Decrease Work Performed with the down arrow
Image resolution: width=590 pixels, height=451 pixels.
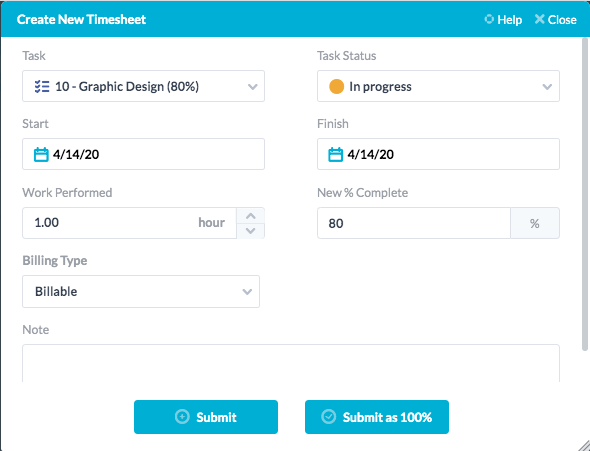pos(251,231)
